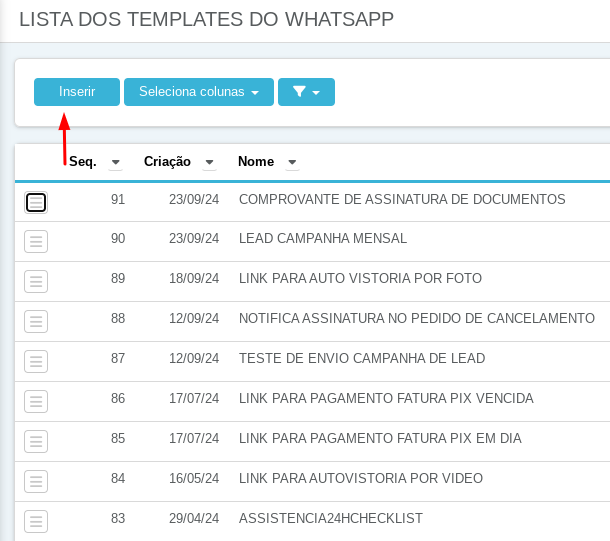Viewport: 610px width, 541px height.
Task: Open row menu icon for sequence 91
Action: pyautogui.click(x=36, y=202)
